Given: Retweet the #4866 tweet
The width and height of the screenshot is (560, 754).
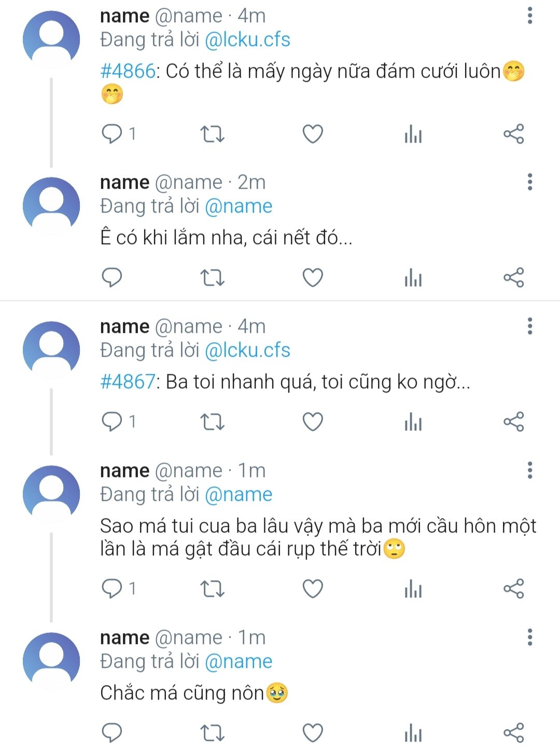Looking at the screenshot, I should (x=212, y=134).
